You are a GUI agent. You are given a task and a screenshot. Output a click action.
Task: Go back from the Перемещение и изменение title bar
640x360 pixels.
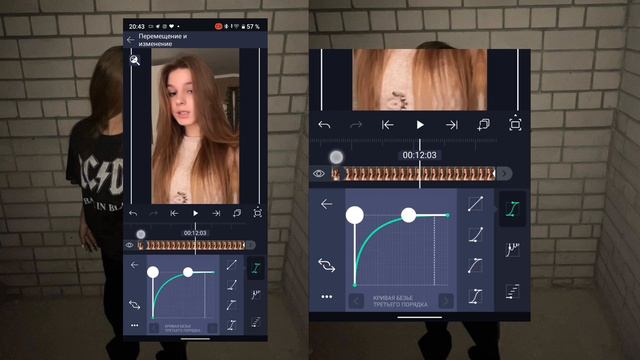point(131,40)
